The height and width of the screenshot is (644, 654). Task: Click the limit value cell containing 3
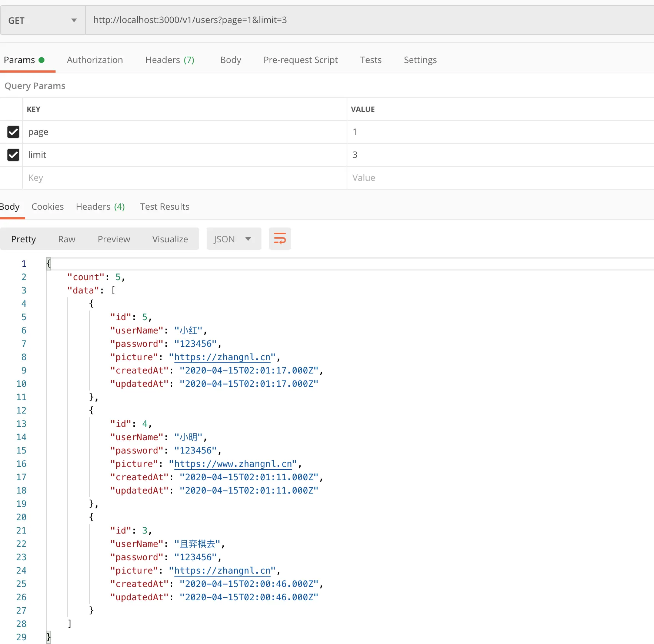click(501, 155)
